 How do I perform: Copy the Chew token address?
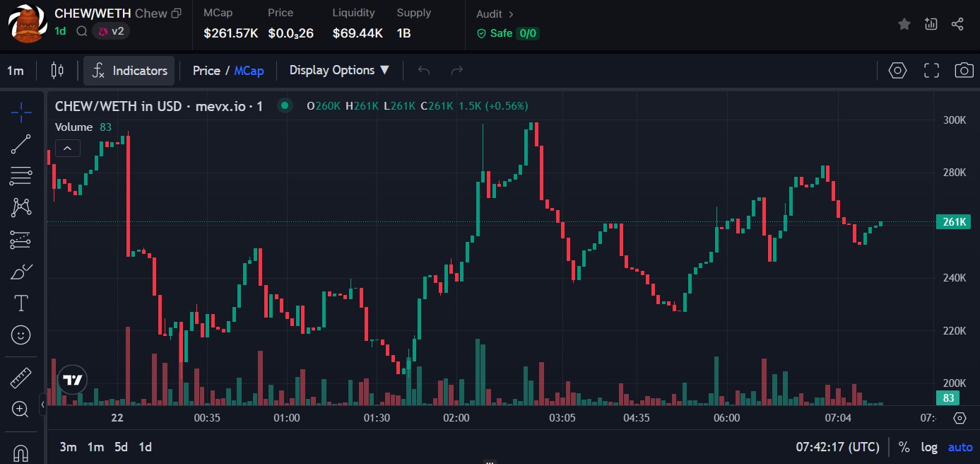(x=177, y=13)
